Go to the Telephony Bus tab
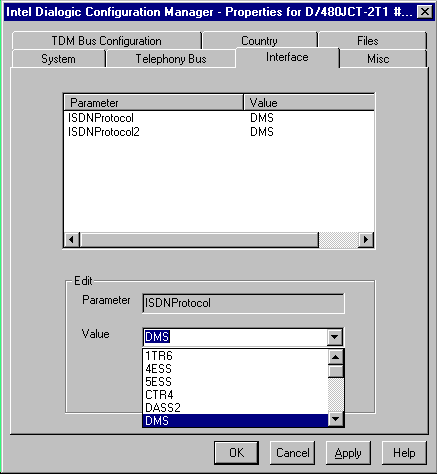 point(171,59)
